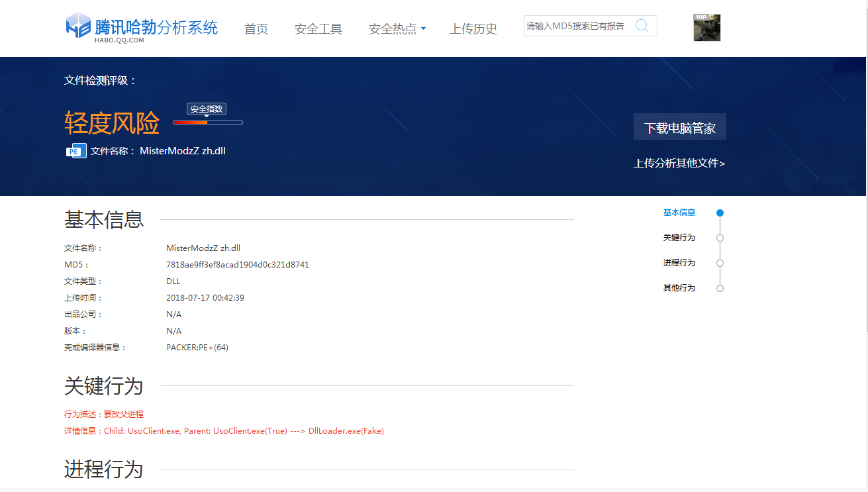868x492 pixels.
Task: Jump to 关键行为 section in sidebar
Action: 679,238
